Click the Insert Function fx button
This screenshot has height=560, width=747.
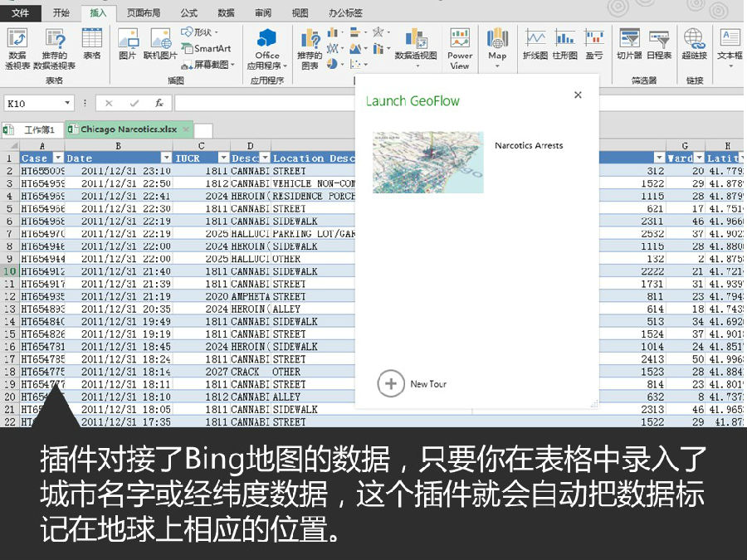tap(159, 103)
